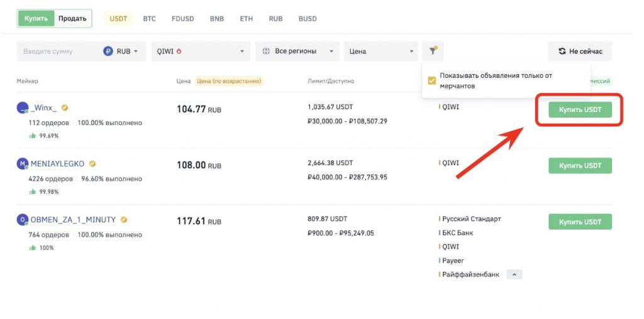Viewport: 644px width, 319px height.
Task: Click the refresh arrows icon
Action: point(562,51)
